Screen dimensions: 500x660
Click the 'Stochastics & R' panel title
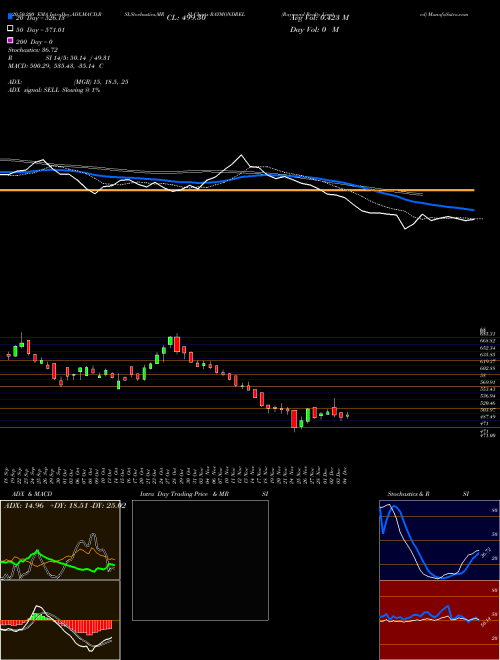tap(408, 494)
